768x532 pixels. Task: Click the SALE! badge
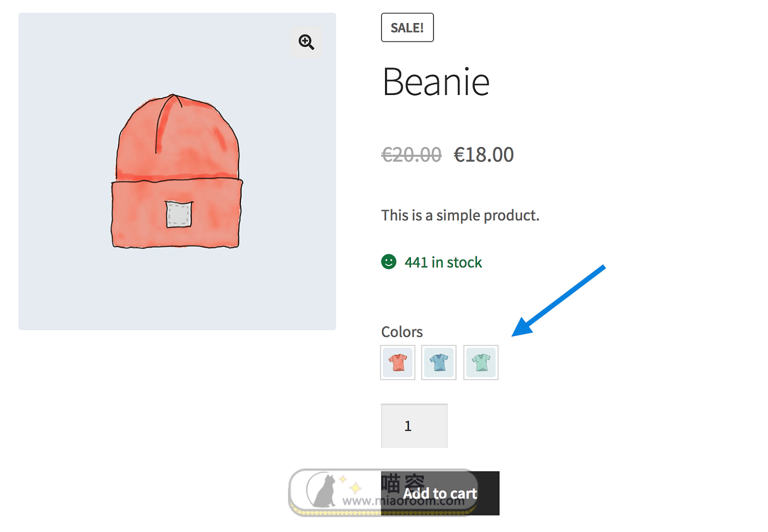(407, 27)
